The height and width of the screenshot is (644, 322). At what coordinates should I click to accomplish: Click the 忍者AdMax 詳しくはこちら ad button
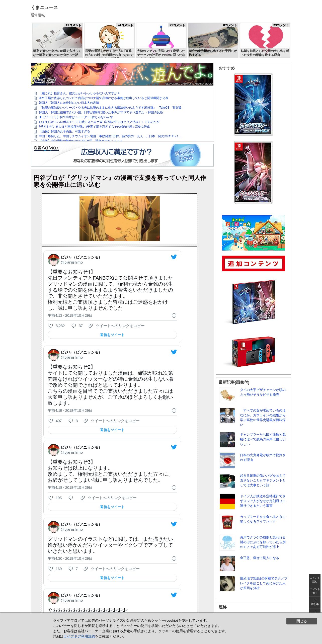coord(185,155)
